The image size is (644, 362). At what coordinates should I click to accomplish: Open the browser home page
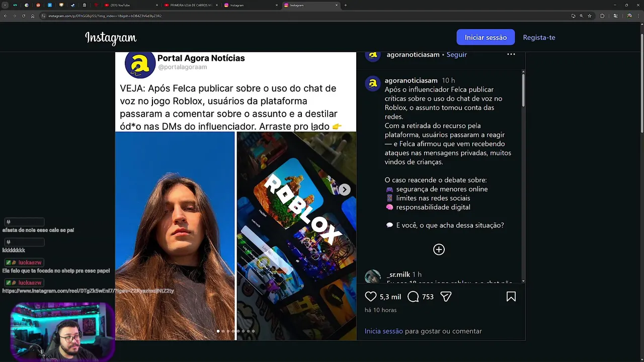click(33, 16)
